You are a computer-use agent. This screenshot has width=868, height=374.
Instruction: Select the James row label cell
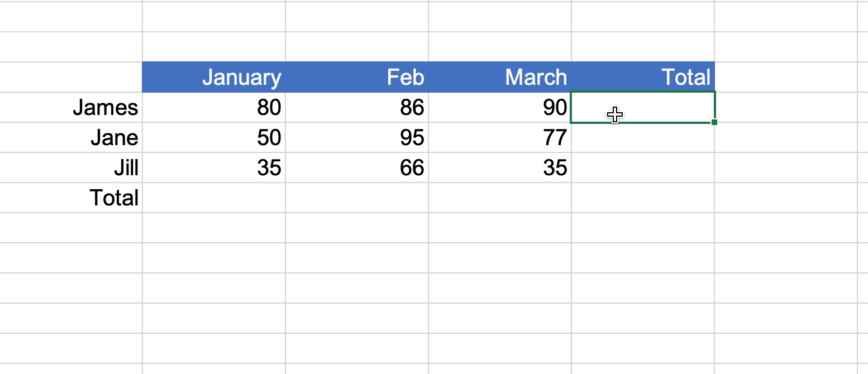click(x=71, y=107)
